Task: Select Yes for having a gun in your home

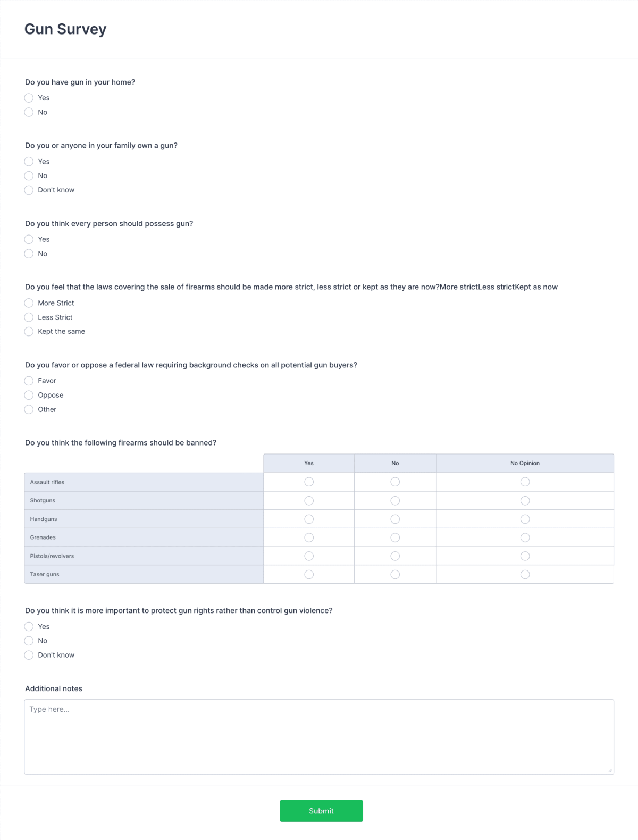Action: click(29, 98)
